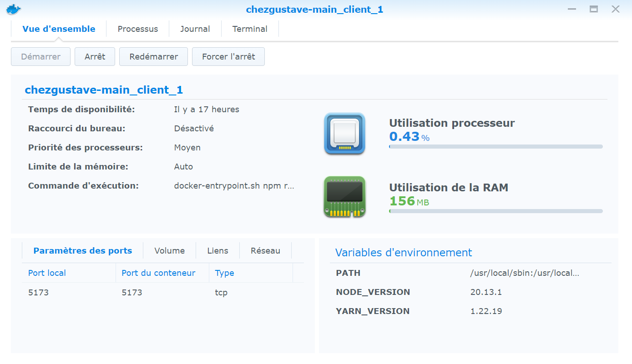The width and height of the screenshot is (632, 364).
Task: Click the chezgustave-main_client_1 container name heading
Action: tap(104, 90)
